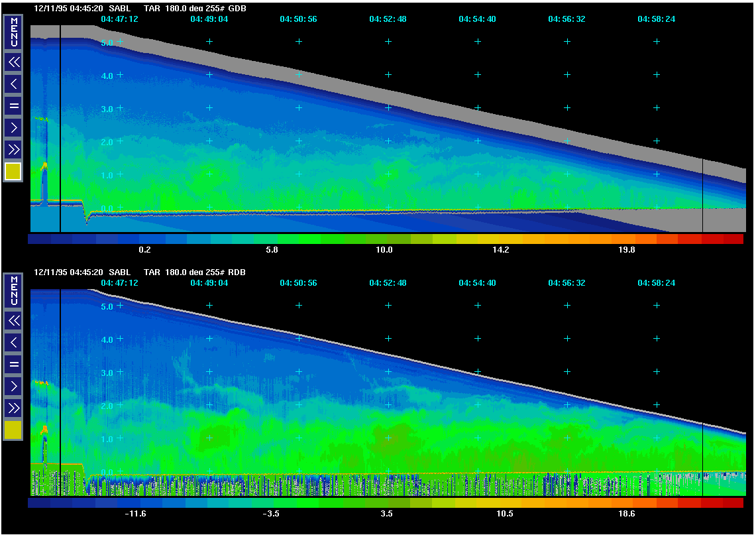Image resolution: width=756 pixels, height=537 pixels.
Task: Click the double right arrow in the RDB panel
Action: click(x=13, y=407)
